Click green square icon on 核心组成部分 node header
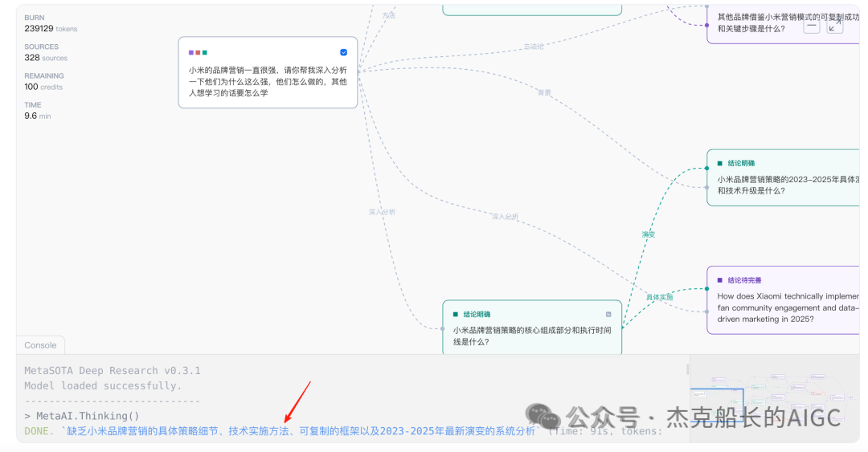Image resolution: width=868 pixels, height=452 pixels. pos(456,314)
